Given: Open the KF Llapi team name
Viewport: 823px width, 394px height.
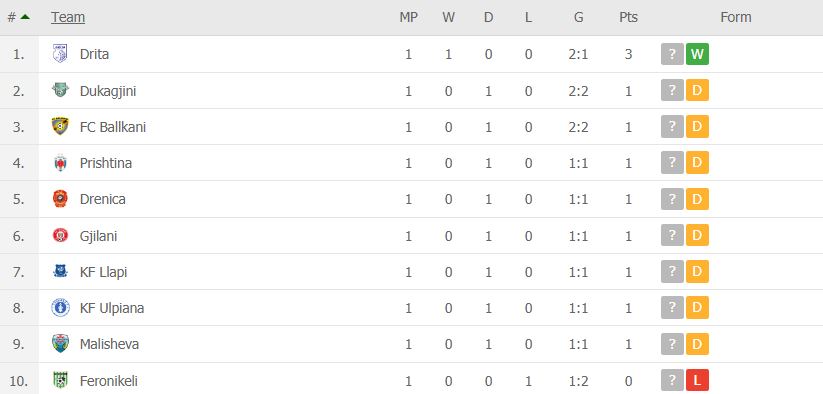Looking at the screenshot, I should (103, 272).
